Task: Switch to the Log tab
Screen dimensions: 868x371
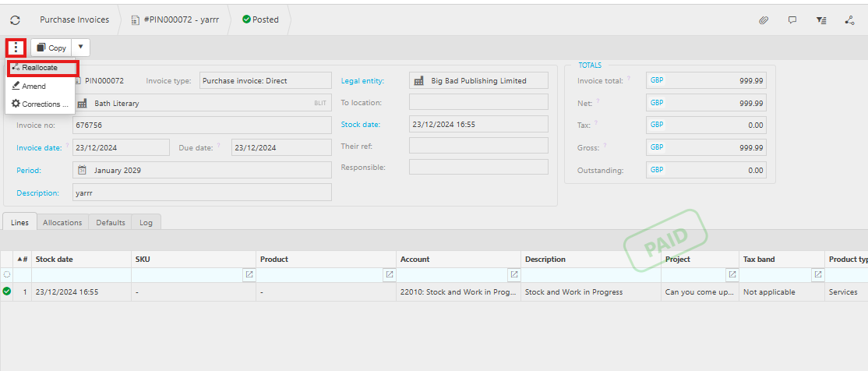Action: [146, 222]
